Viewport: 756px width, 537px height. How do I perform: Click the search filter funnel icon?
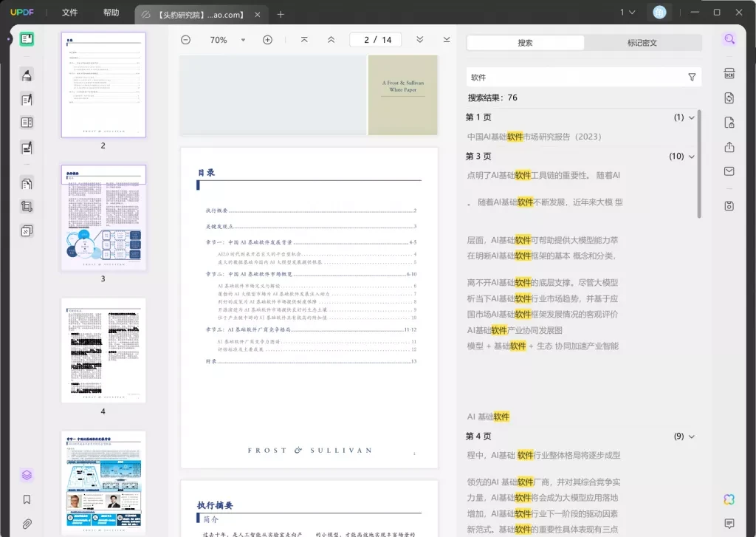692,77
